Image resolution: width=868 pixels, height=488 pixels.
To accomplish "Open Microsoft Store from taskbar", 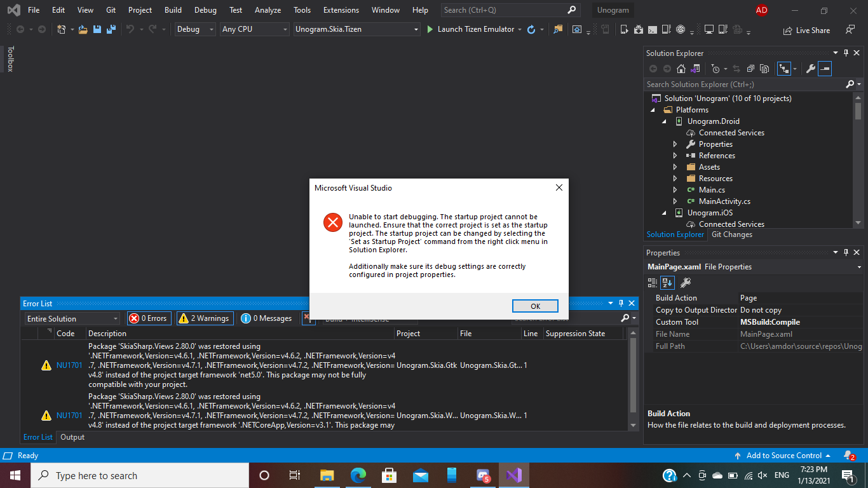I will click(x=390, y=475).
